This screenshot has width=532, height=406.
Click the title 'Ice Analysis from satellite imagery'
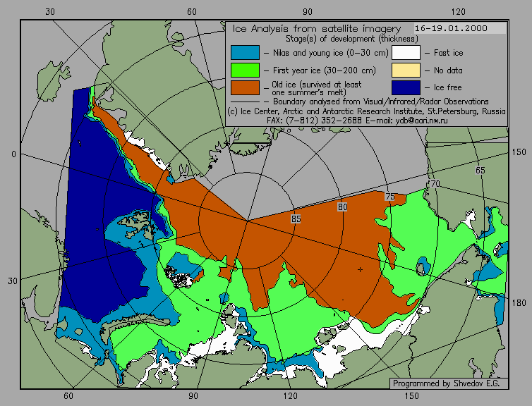tap(317, 28)
